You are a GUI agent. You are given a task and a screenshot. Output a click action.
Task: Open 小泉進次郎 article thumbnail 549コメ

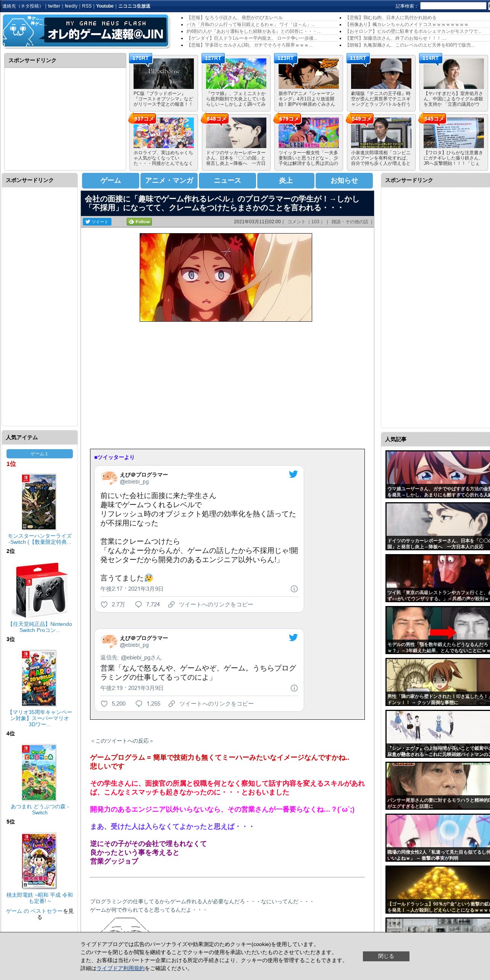coord(381,133)
